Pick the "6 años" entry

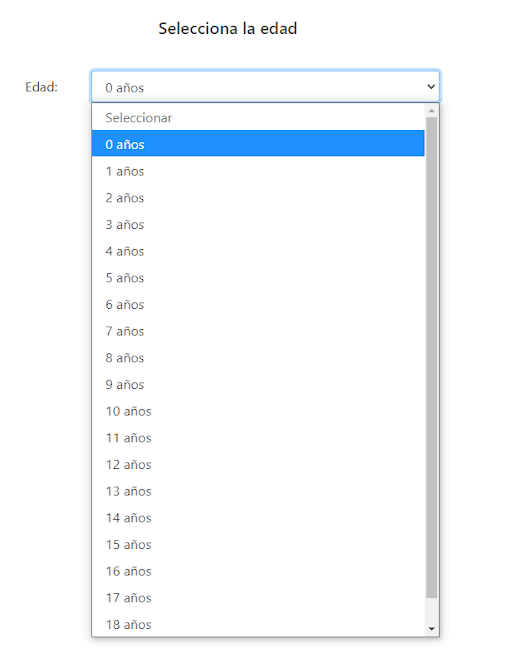click(258, 305)
